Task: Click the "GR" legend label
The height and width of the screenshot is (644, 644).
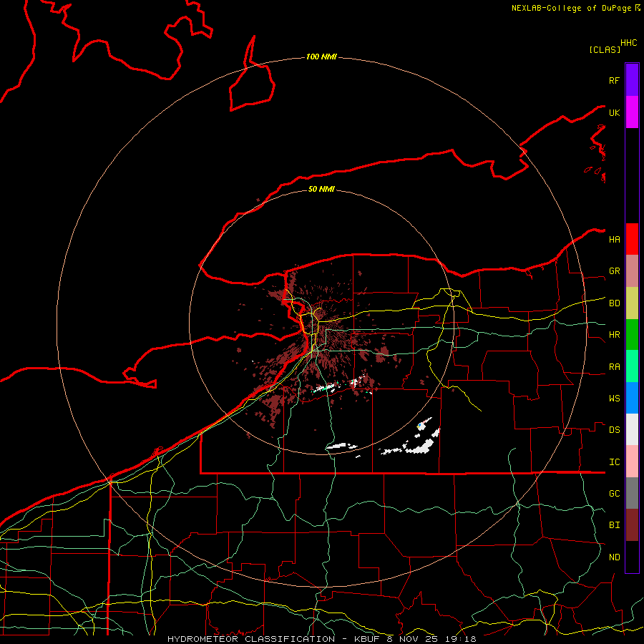Action: 614,271
